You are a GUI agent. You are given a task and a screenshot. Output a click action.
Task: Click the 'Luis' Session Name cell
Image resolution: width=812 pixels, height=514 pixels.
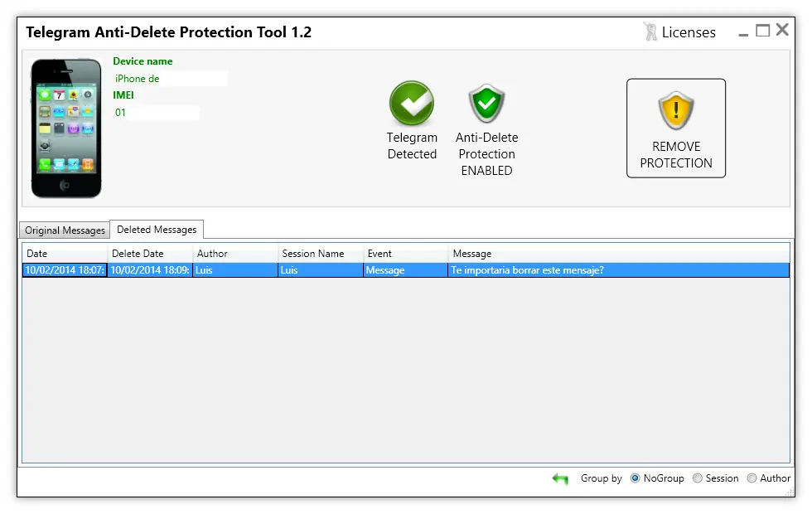(x=321, y=270)
